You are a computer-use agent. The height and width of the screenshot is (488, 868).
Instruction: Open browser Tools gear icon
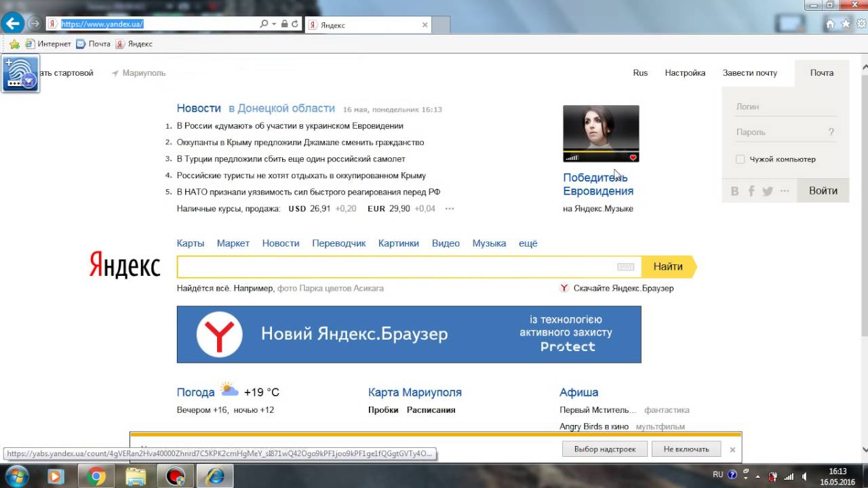861,24
